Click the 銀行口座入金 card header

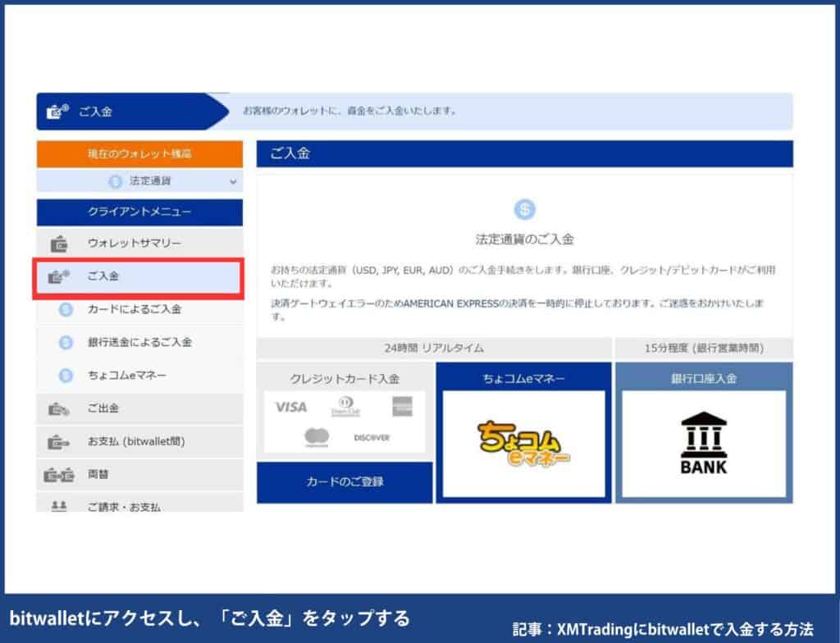pos(703,378)
